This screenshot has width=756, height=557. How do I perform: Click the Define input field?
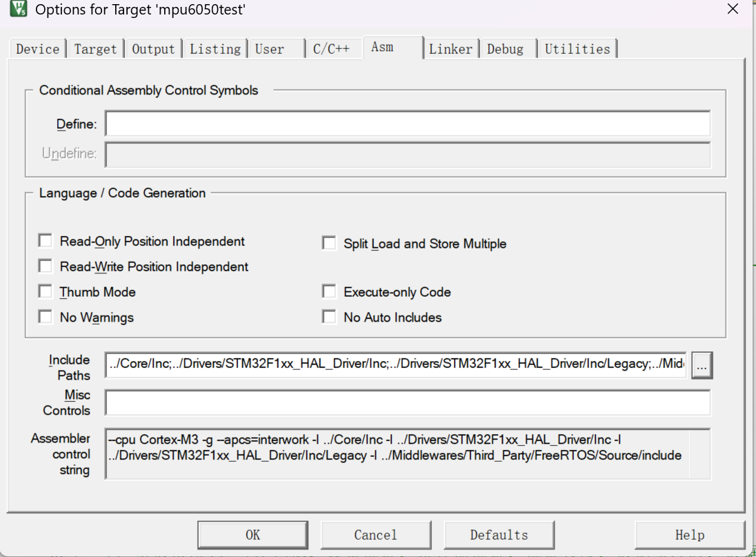coord(408,124)
